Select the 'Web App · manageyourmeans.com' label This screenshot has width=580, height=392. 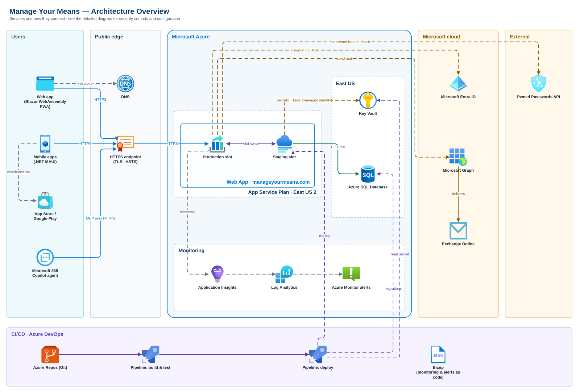coord(268,182)
